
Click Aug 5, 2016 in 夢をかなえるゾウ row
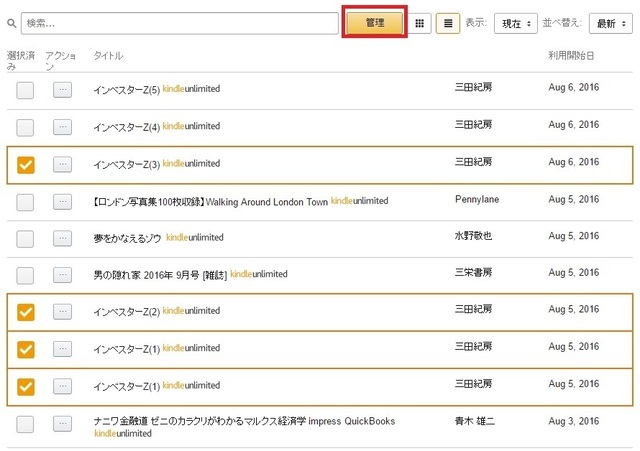(573, 235)
